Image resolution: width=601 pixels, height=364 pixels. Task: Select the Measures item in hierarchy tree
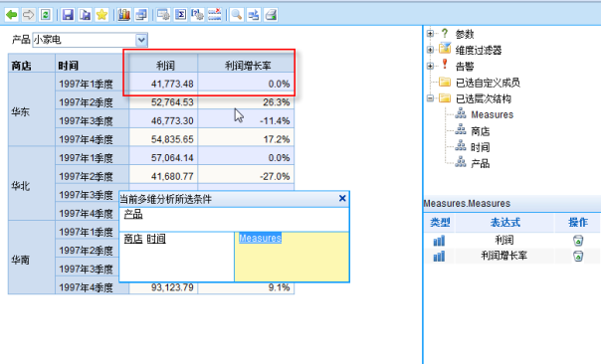pyautogui.click(x=492, y=114)
